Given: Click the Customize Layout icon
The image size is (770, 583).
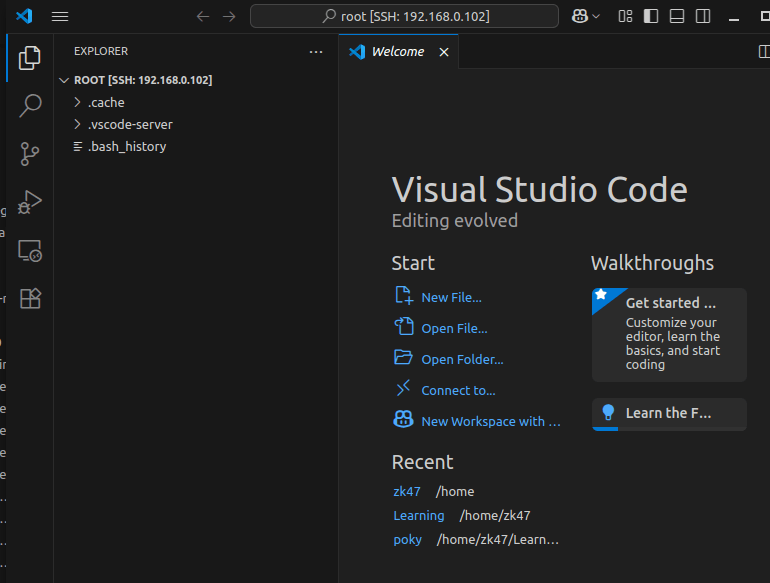Looking at the screenshot, I should (625, 16).
